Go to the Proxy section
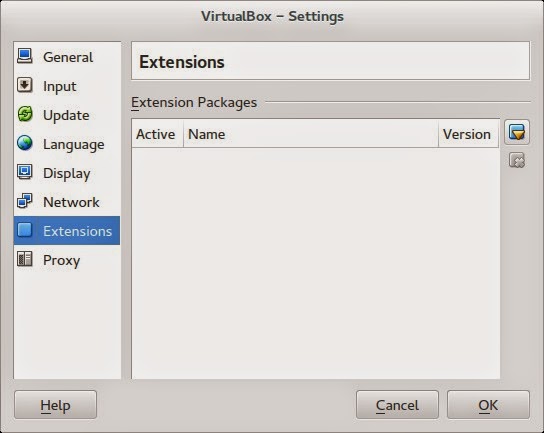 [x=67, y=260]
